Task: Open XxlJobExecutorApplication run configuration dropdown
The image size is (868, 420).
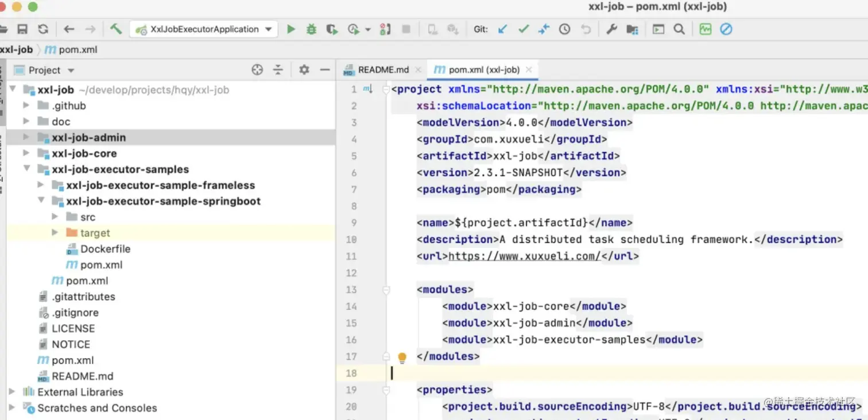Action: [204, 29]
